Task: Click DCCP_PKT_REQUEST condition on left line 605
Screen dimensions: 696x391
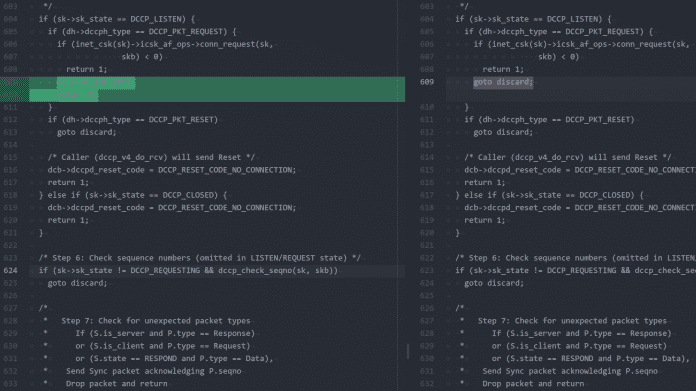Action: pos(142,32)
